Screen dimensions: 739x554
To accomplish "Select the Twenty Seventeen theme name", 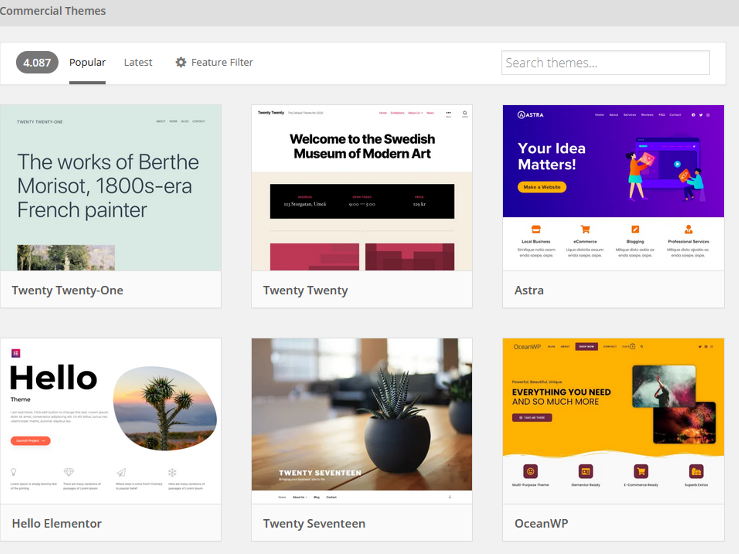I will point(314,523).
